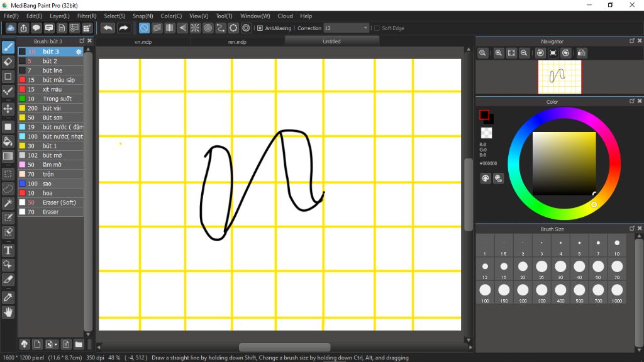Open the File menu
This screenshot has width=644, height=362.
pos(11,16)
